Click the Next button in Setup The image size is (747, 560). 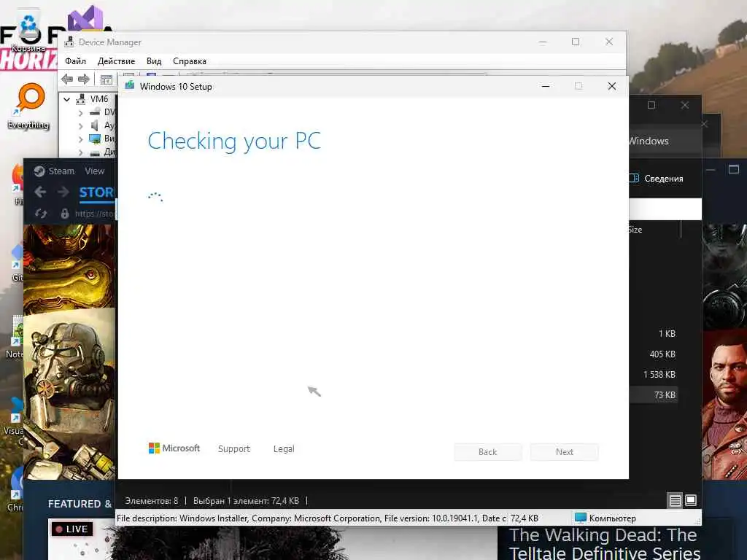point(565,452)
